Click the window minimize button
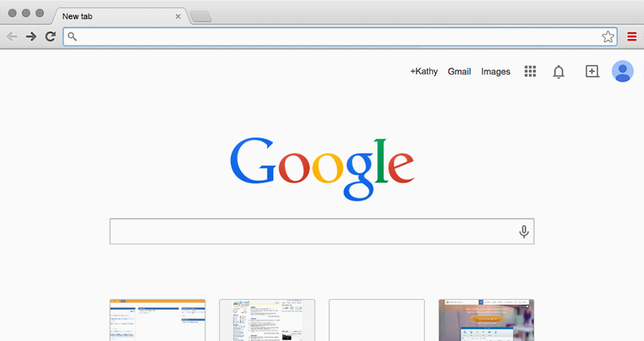 pos(26,13)
